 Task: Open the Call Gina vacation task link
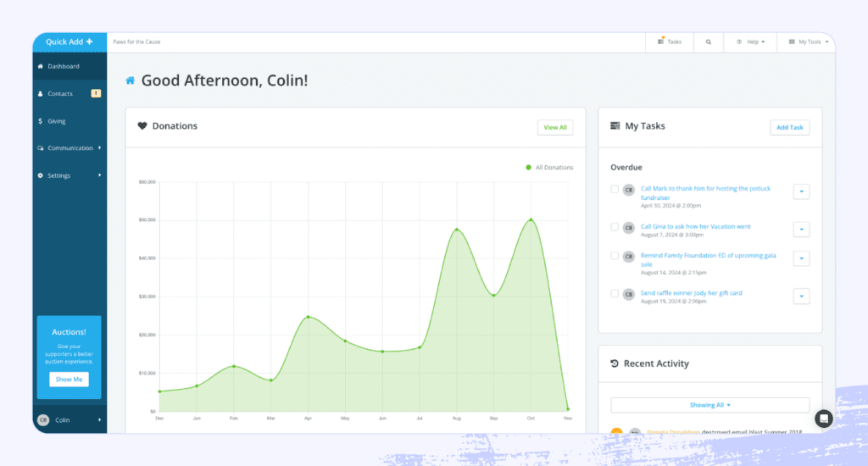click(x=695, y=226)
